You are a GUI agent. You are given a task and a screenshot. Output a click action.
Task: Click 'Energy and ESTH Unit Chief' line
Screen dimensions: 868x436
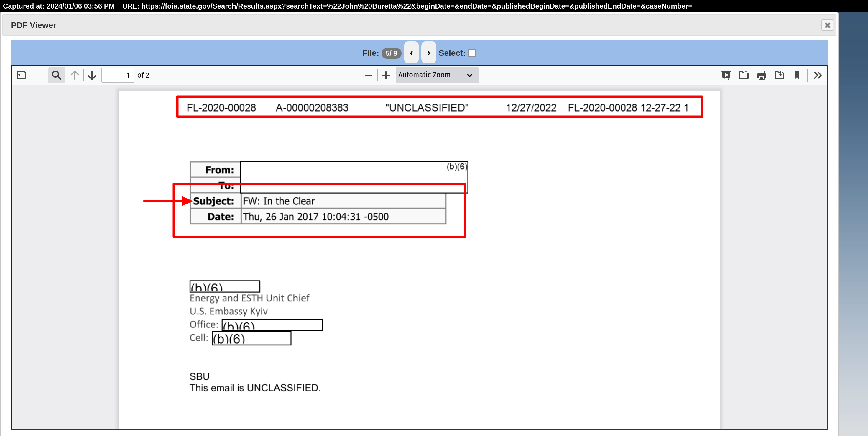coord(249,298)
